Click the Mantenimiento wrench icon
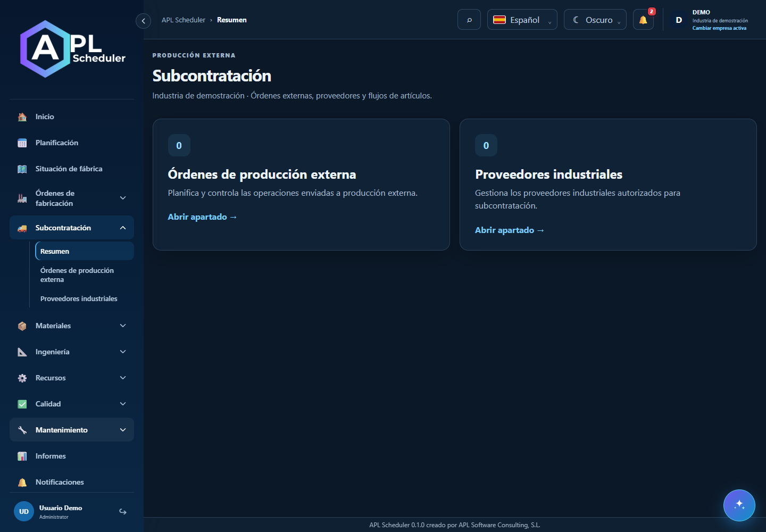This screenshot has height=532, width=766. click(x=22, y=430)
